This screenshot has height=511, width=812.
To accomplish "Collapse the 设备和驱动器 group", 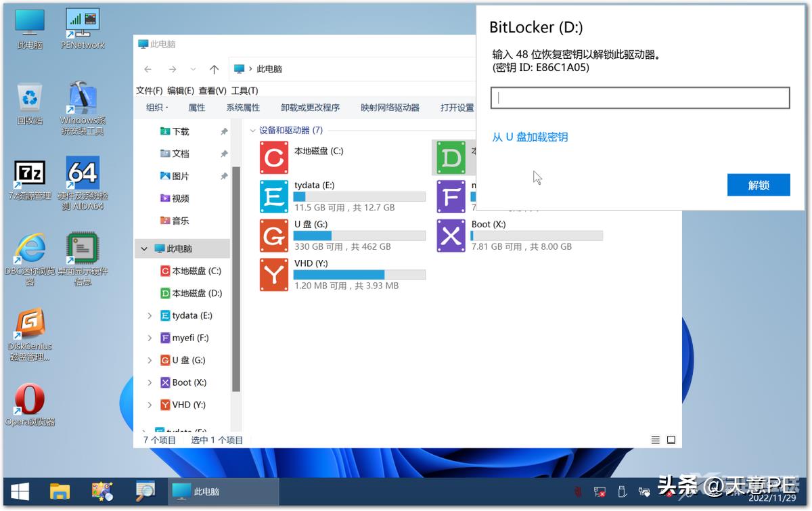I will coord(253,131).
